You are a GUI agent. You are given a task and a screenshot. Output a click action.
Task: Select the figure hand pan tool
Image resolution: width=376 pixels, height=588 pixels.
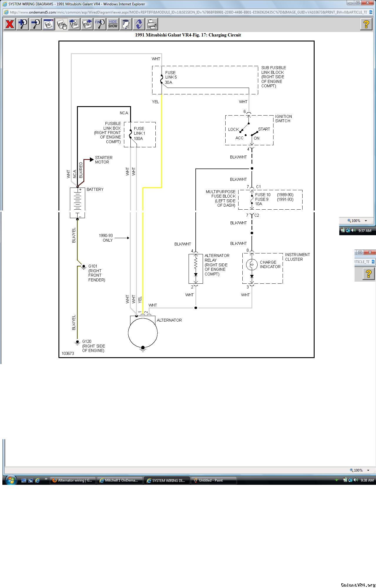(x=61, y=24)
